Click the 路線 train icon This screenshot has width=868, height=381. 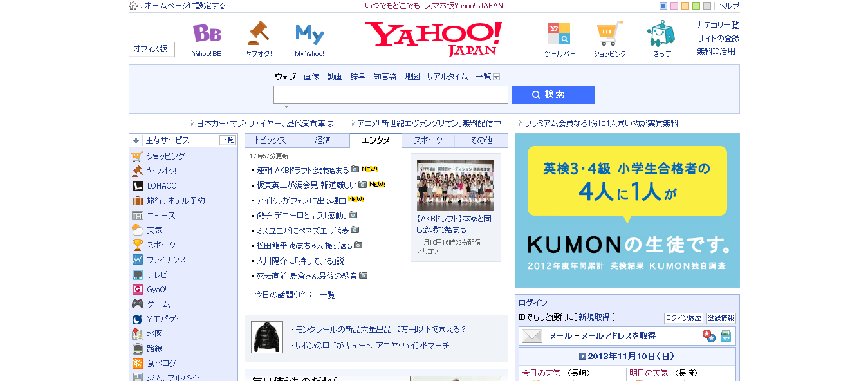137,349
